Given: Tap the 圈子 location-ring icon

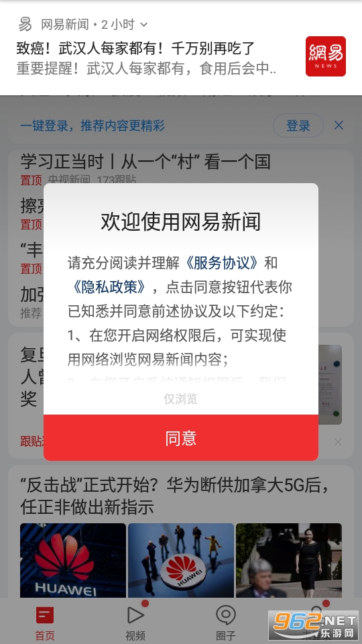Looking at the screenshot, I should click(226, 615).
